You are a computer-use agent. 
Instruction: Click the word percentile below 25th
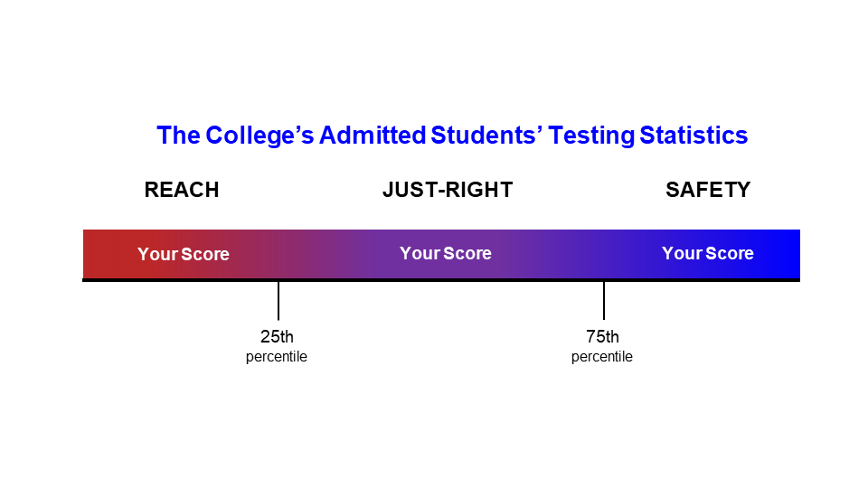[x=277, y=357]
